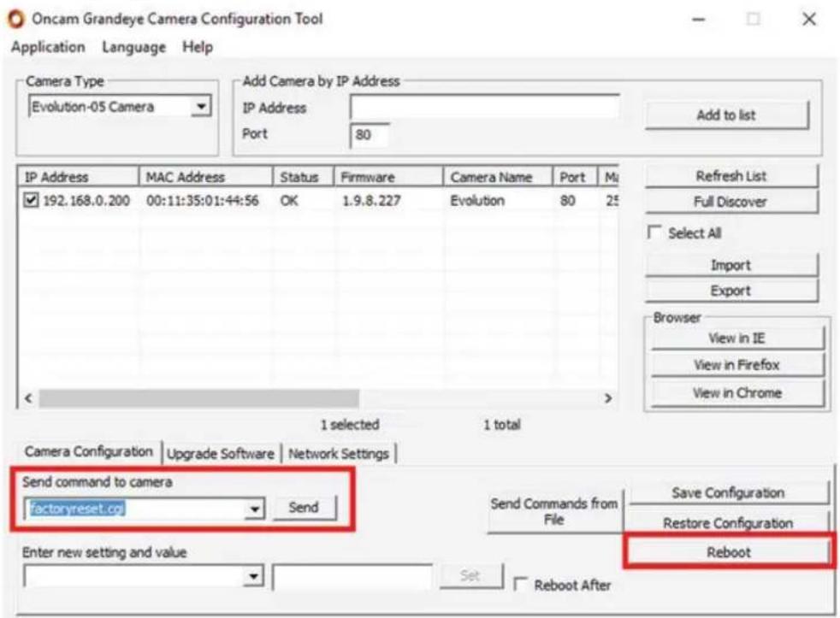Sort by IP Address column header

pyautogui.click(x=78, y=177)
